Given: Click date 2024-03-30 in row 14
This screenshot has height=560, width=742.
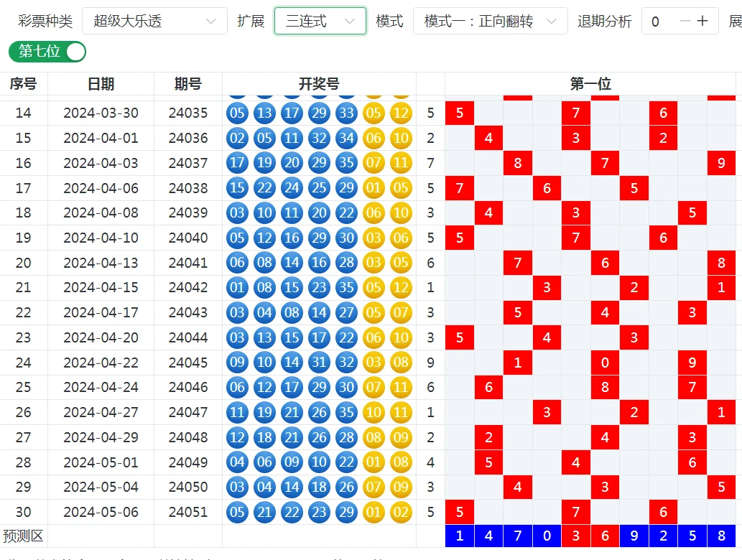Looking at the screenshot, I should [x=101, y=113].
